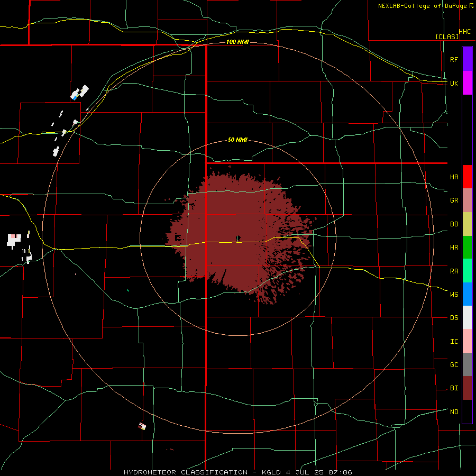Viewport: 476px width, 476px height.
Task: Click the ND legend label
Action: (x=454, y=412)
